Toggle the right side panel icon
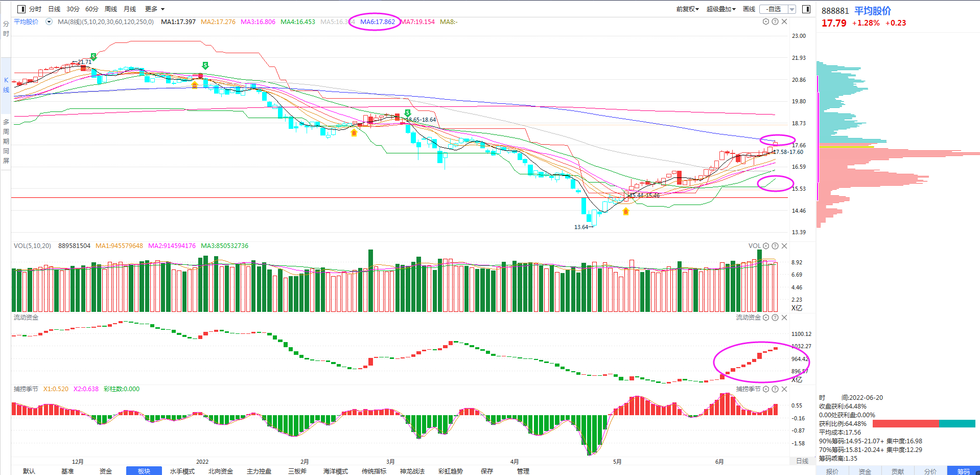The image size is (980, 475). [x=806, y=9]
